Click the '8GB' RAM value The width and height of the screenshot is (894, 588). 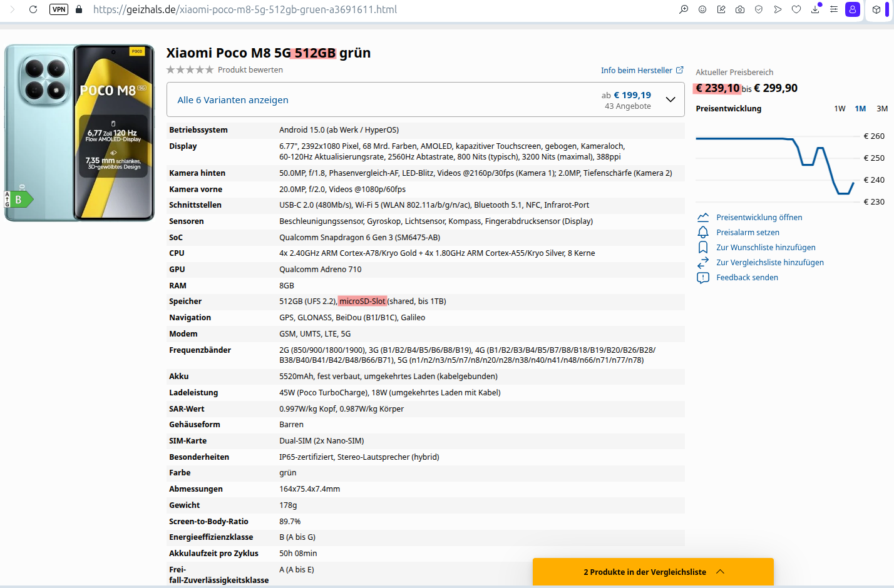click(287, 286)
